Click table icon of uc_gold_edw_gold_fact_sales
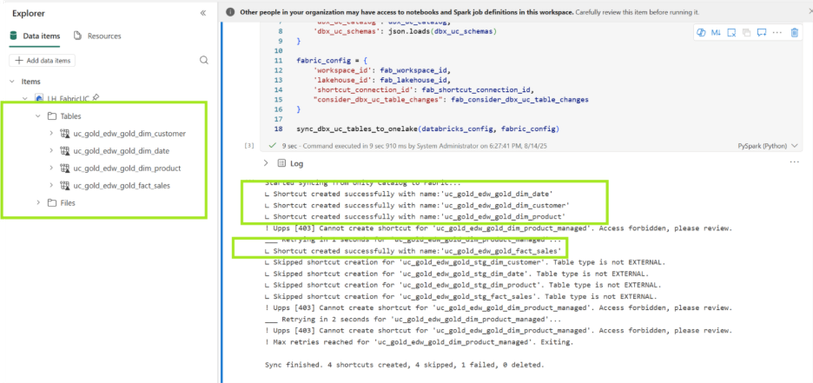The image size is (813, 383). tap(65, 185)
